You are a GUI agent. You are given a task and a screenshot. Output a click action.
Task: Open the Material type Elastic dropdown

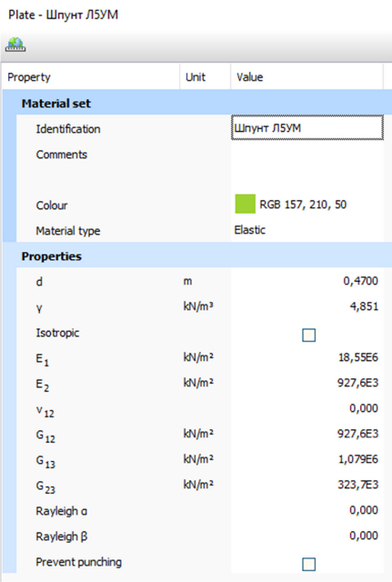tap(307, 230)
